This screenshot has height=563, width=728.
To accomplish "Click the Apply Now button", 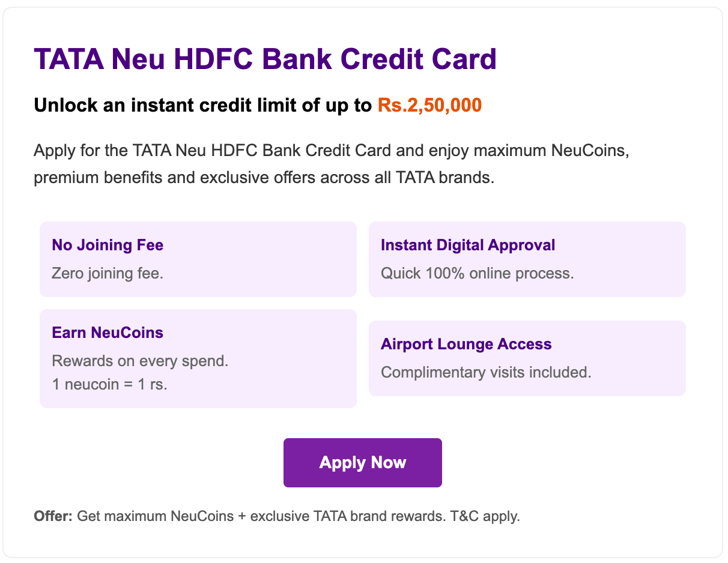I will click(363, 463).
